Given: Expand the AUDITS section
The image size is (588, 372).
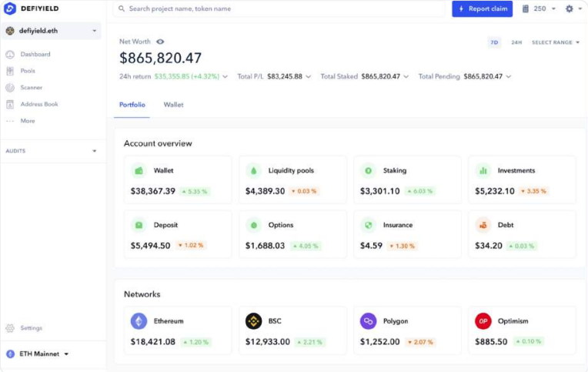Looking at the screenshot, I should point(94,151).
